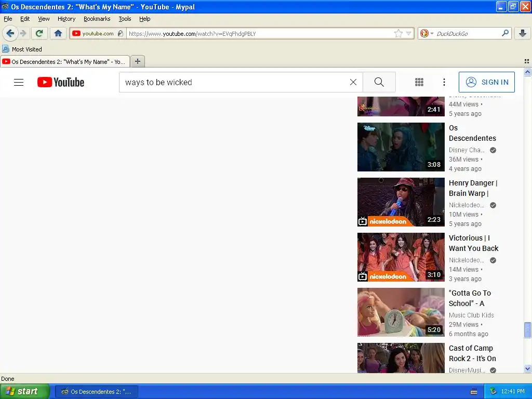Click the green tray icon beside the clock
Image resolution: width=532 pixels, height=399 pixels.
click(x=494, y=392)
